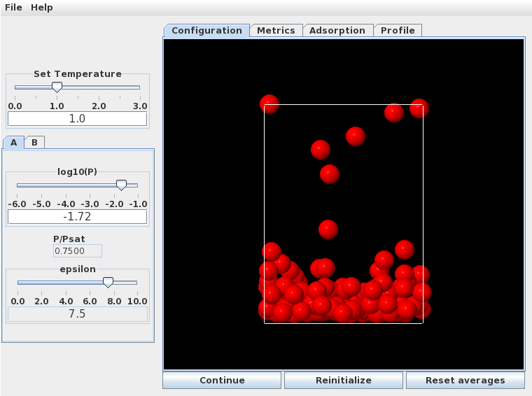Viewport: 532px width, 396px height.
Task: Click the epsilon heading label
Action: (78, 269)
